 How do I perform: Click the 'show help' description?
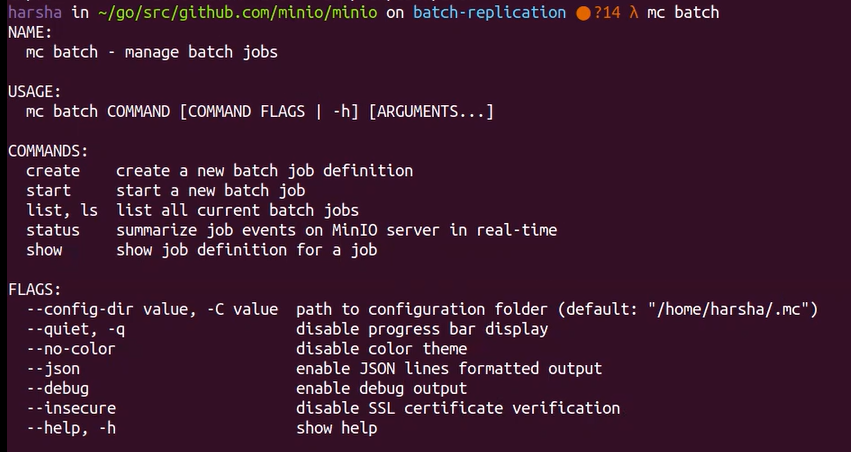(336, 428)
